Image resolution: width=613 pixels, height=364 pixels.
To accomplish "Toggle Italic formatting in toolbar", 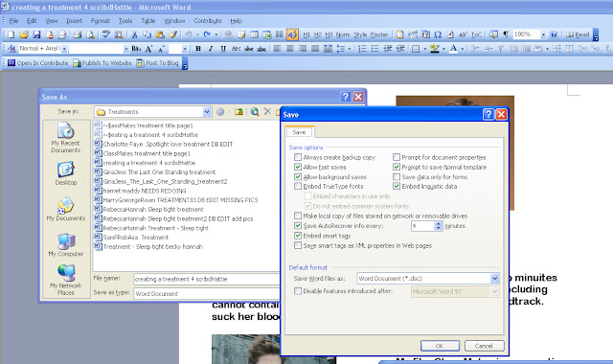I will pos(211,49).
